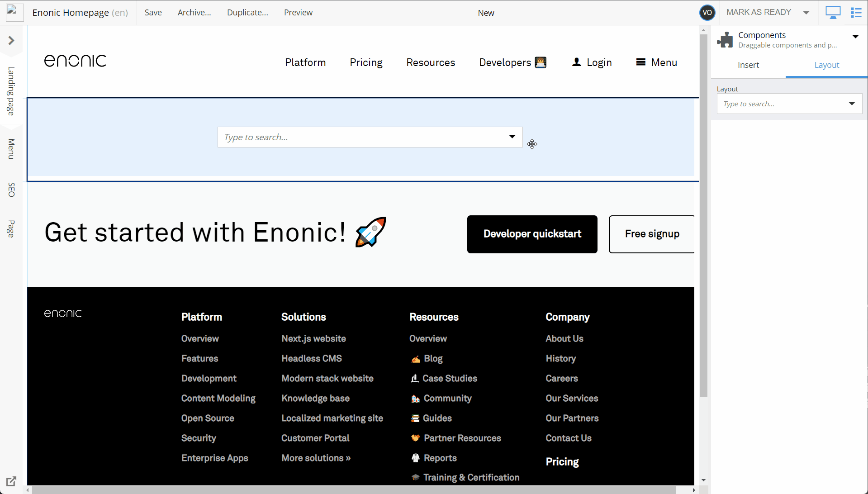Click Duplicate... in the toolbar
Screen dimensions: 868x494
pos(247,13)
